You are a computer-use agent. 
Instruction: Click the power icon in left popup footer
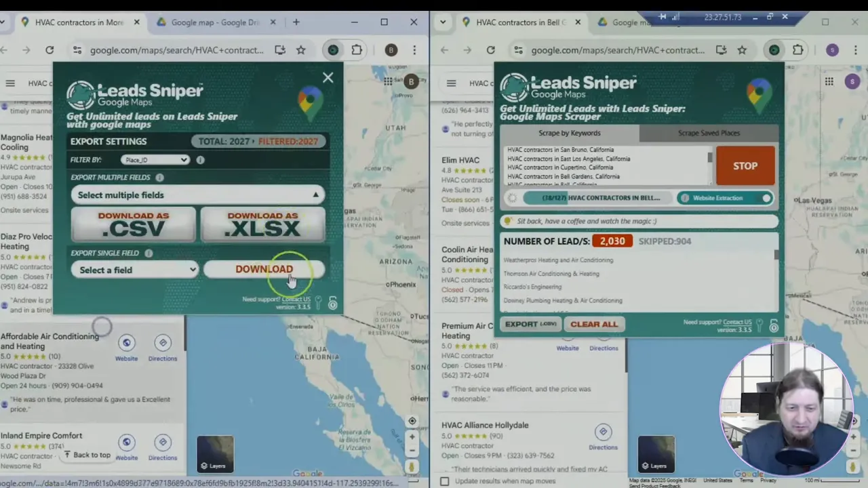point(332,304)
